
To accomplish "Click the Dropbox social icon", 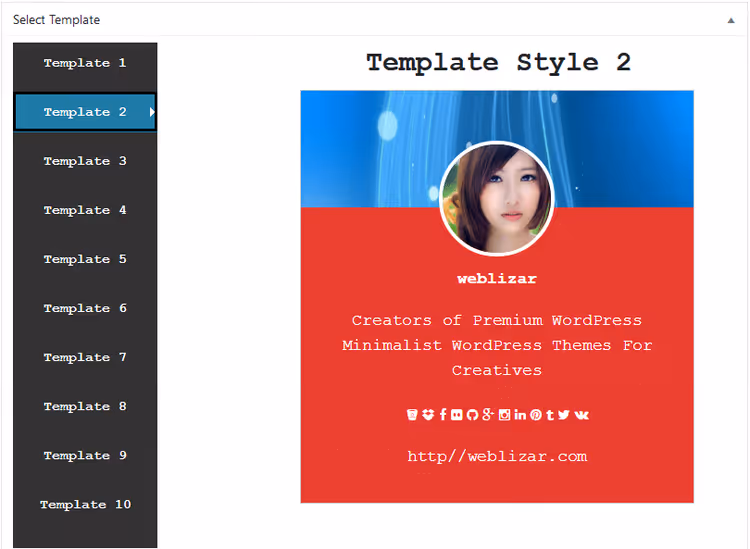I will coord(428,415).
